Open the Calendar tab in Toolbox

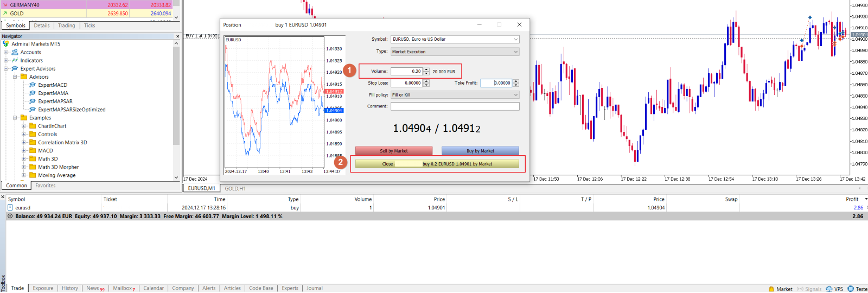tap(154, 288)
